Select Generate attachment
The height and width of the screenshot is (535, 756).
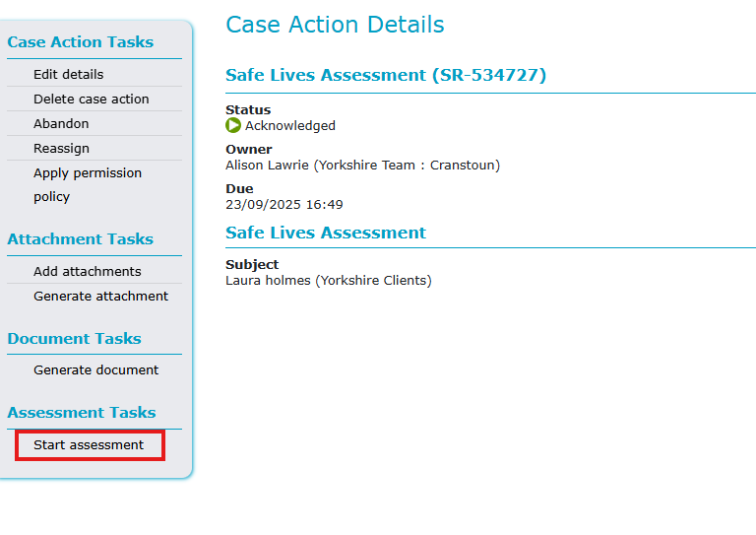(100, 296)
